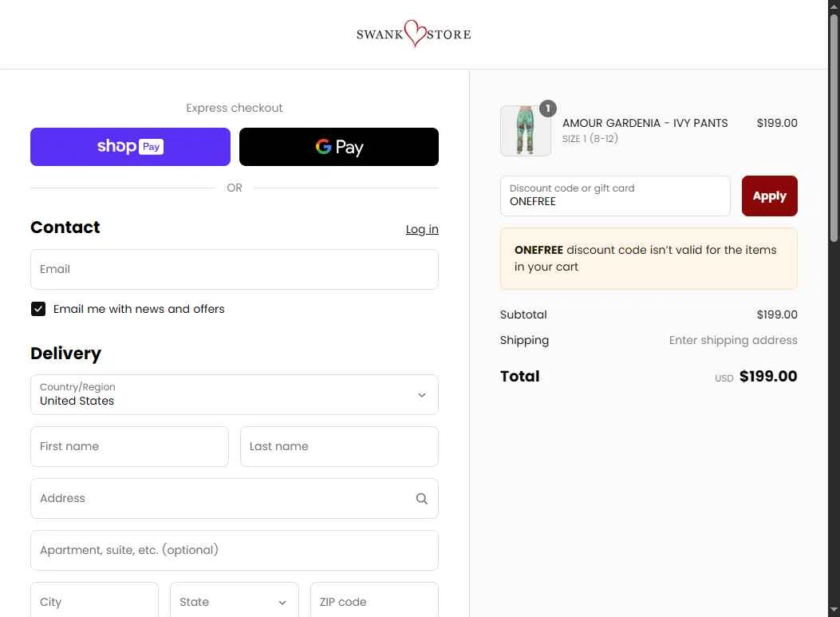Click the Express checkout heading
Image resolution: width=840 pixels, height=617 pixels.
click(234, 108)
